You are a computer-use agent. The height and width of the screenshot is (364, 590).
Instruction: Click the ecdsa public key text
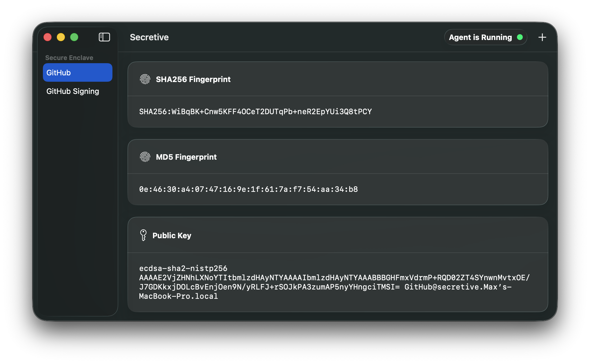point(334,282)
